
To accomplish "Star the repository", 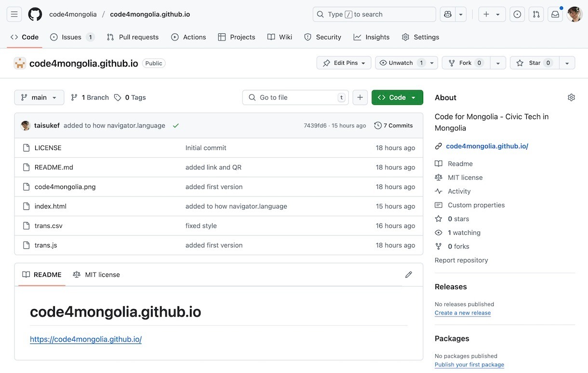I will click(x=535, y=63).
